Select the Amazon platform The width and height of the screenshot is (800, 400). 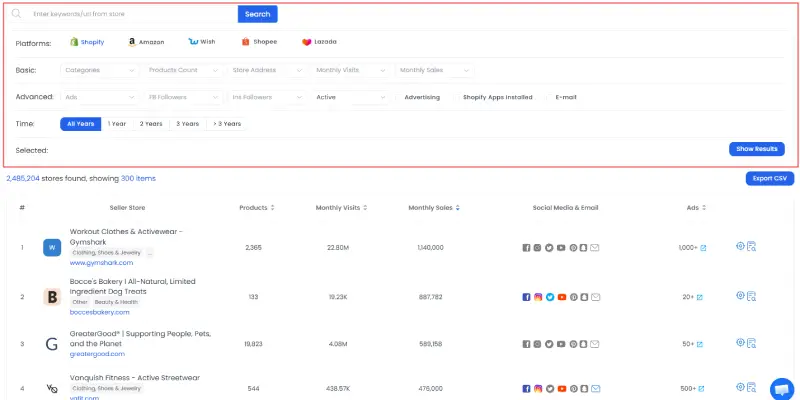click(x=146, y=42)
